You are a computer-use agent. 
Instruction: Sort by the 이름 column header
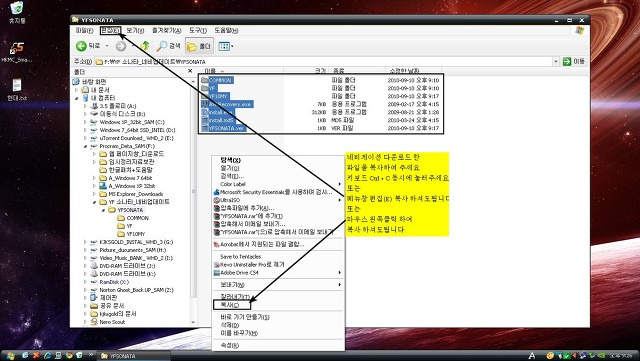click(x=241, y=71)
